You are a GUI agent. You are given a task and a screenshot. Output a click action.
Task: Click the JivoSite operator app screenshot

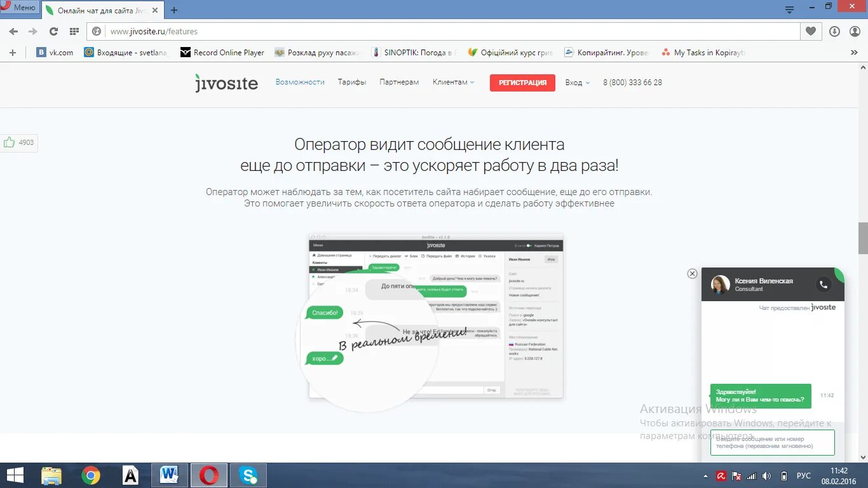coord(436,316)
